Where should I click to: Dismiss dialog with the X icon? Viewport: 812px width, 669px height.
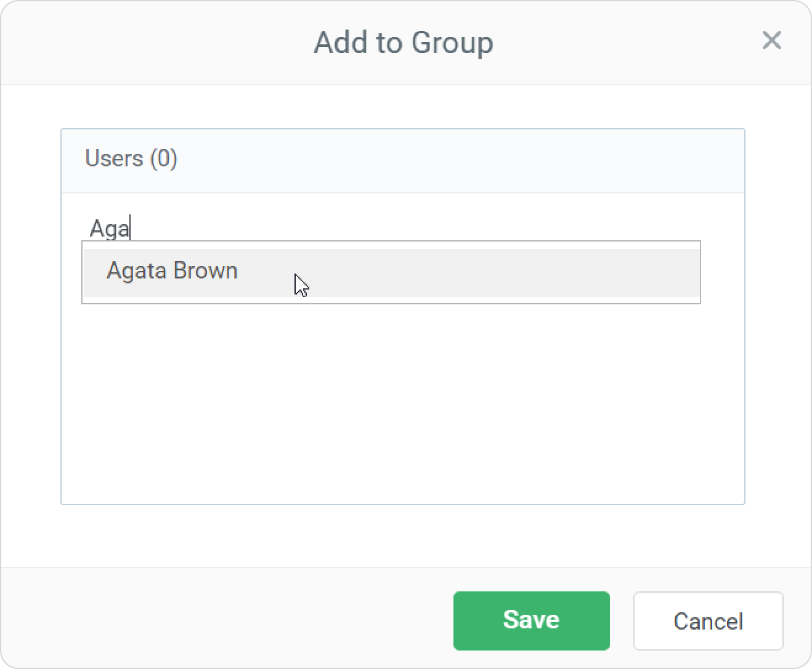pyautogui.click(x=771, y=41)
